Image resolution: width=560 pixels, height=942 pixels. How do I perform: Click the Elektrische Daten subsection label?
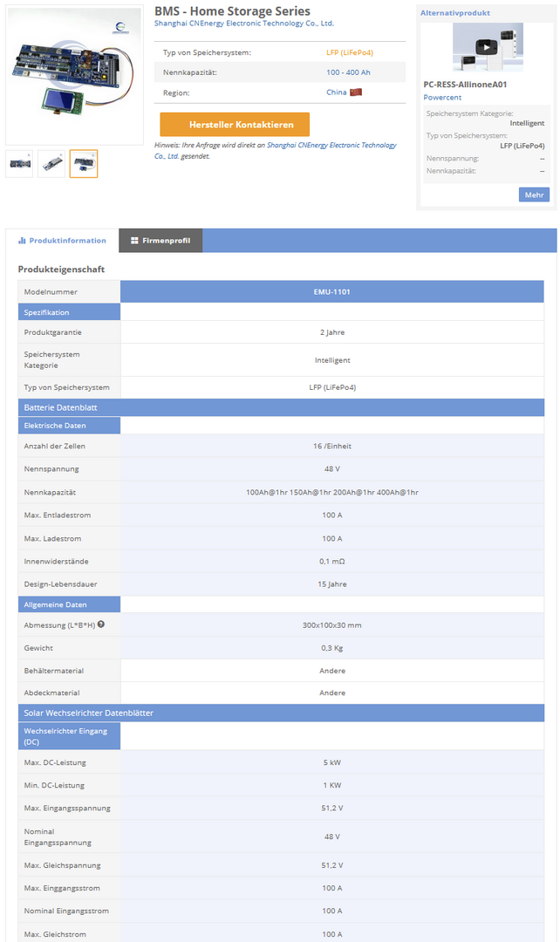pyautogui.click(x=69, y=426)
